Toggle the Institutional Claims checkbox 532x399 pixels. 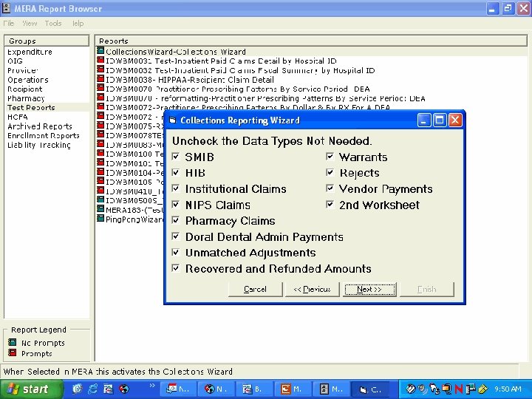coord(176,188)
